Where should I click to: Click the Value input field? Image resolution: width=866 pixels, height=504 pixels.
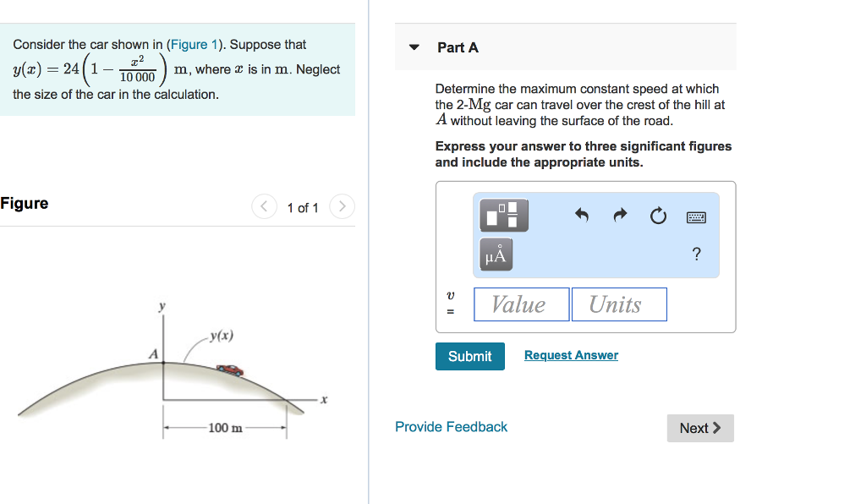pos(521,304)
